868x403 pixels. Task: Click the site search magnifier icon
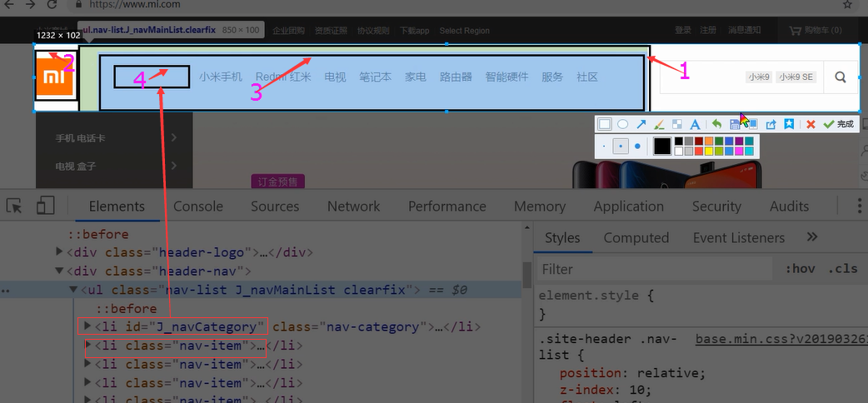click(841, 77)
